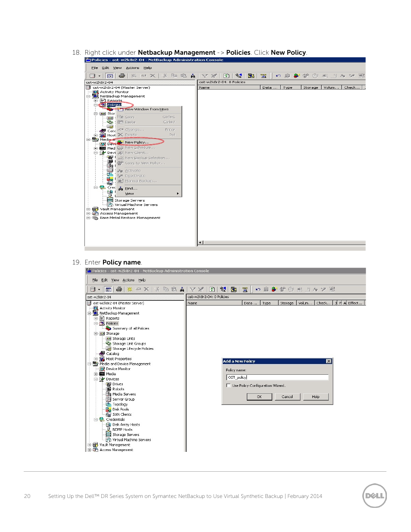
Task: Click the Filter funnel icon in step 19 toolbar
Action: point(193,289)
